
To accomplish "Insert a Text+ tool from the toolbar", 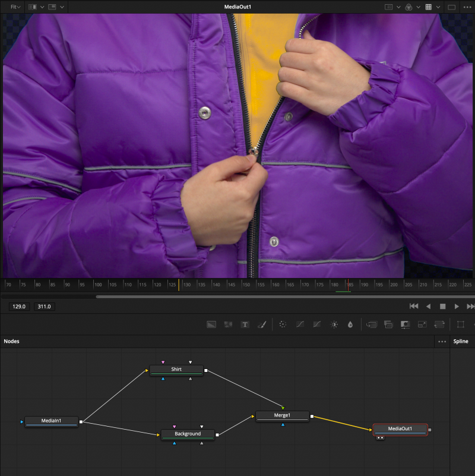I will pyautogui.click(x=245, y=324).
